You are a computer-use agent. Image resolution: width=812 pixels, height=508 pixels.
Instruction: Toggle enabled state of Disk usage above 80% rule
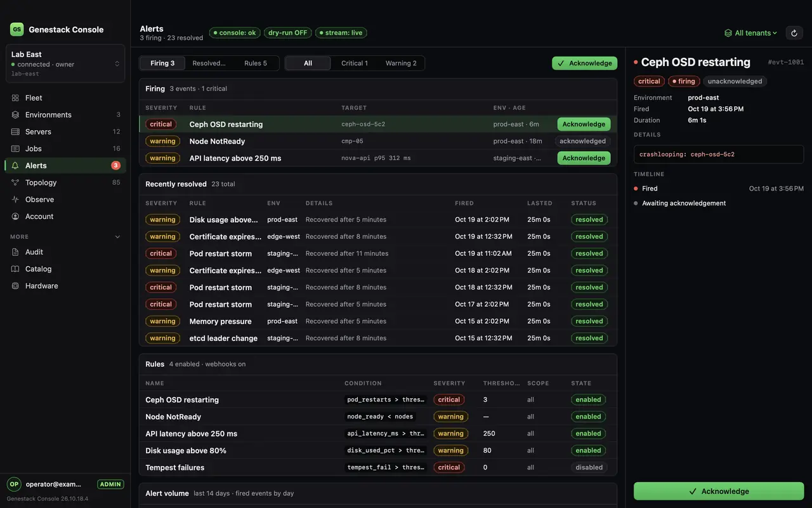pyautogui.click(x=588, y=451)
